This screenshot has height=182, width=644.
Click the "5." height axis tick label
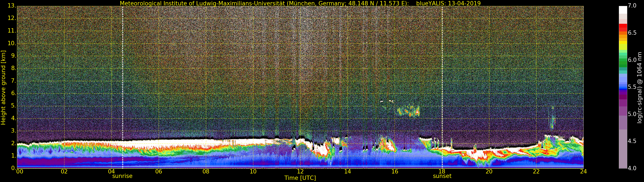(x=14, y=106)
